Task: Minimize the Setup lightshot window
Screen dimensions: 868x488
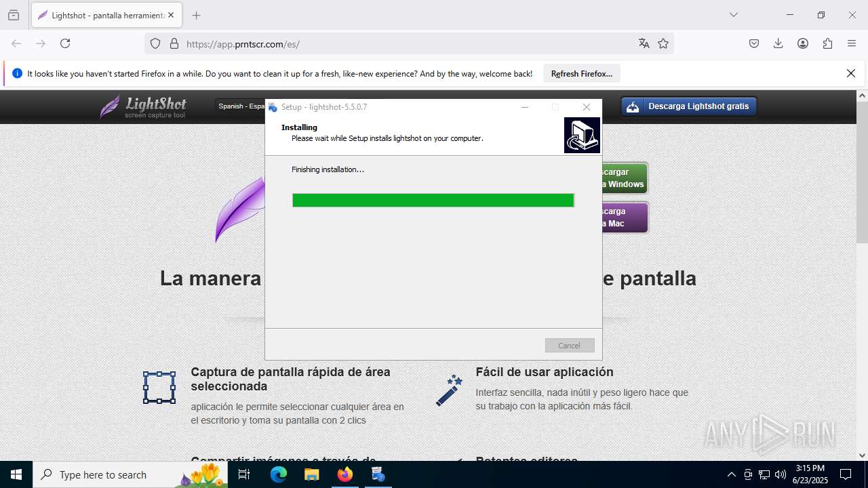Action: (525, 107)
